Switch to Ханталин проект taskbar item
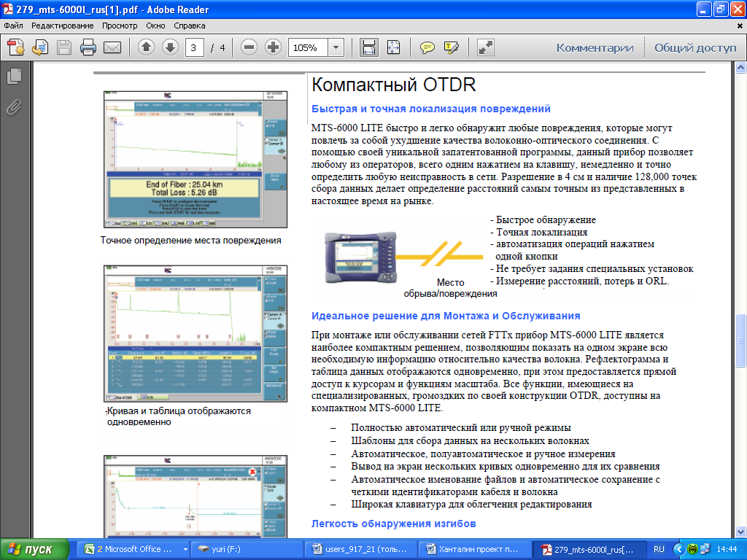This screenshot has height=560, width=747. 474,549
